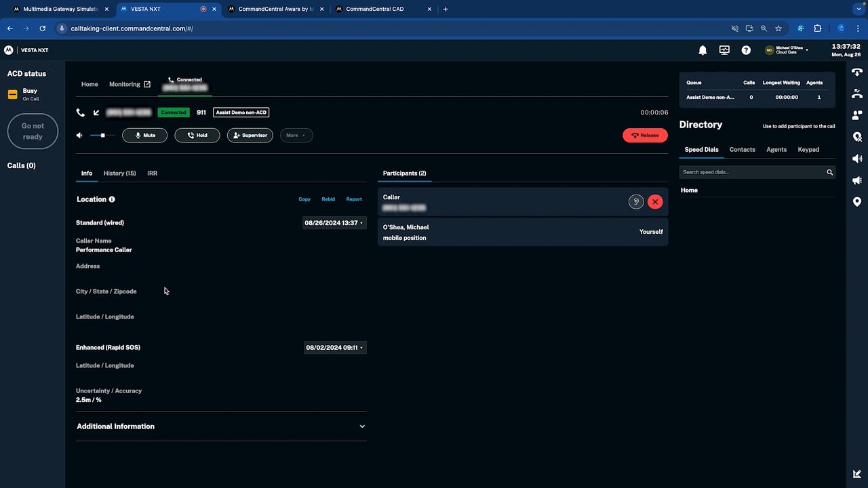868x488 pixels.
Task: Open the 08/26/2024 13:37 timestamp dropdown
Action: coord(334,223)
